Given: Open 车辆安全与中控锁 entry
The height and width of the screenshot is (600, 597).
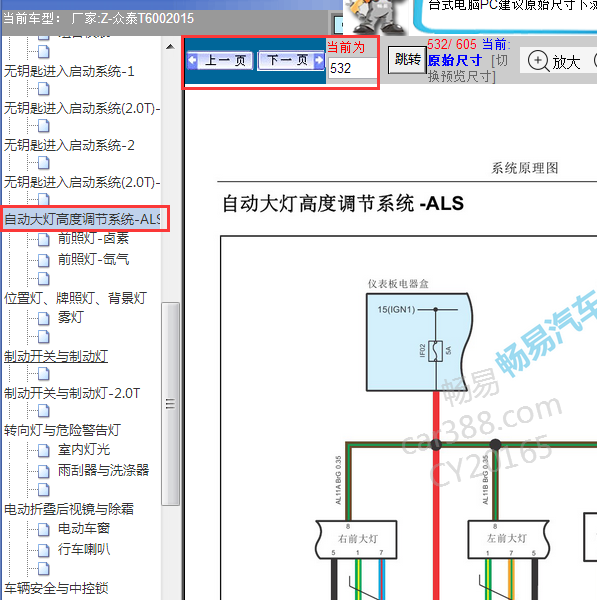Looking at the screenshot, I should 56,588.
